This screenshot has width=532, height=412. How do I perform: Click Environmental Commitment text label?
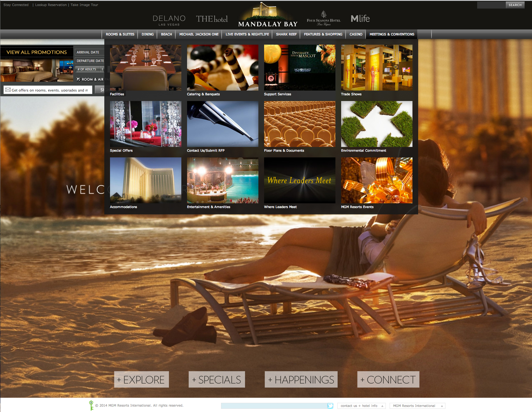point(364,150)
